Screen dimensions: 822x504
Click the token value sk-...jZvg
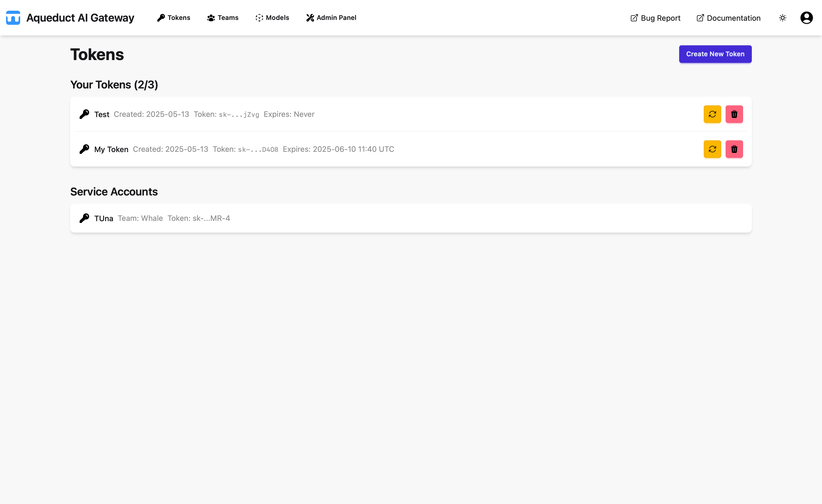pyautogui.click(x=239, y=115)
